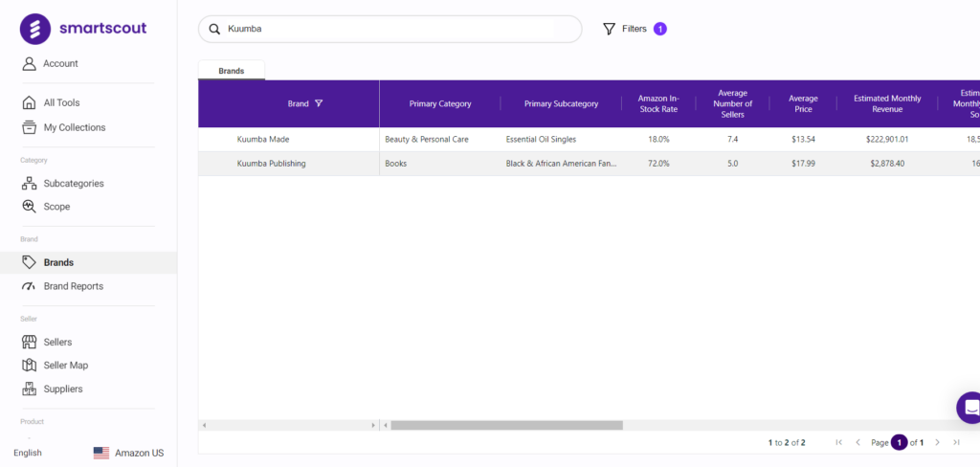The width and height of the screenshot is (980, 467).
Task: Open All Tools in sidebar
Action: click(62, 102)
